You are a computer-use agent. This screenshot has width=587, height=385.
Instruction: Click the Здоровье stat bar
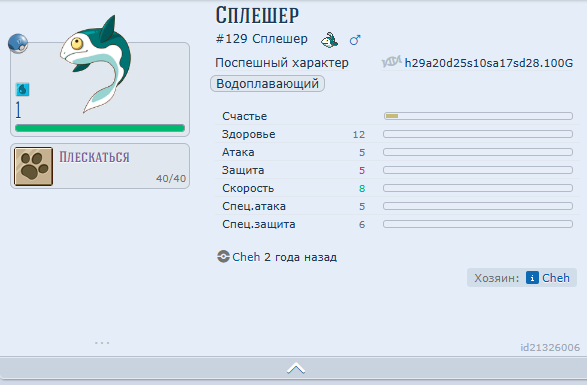pos(478,134)
